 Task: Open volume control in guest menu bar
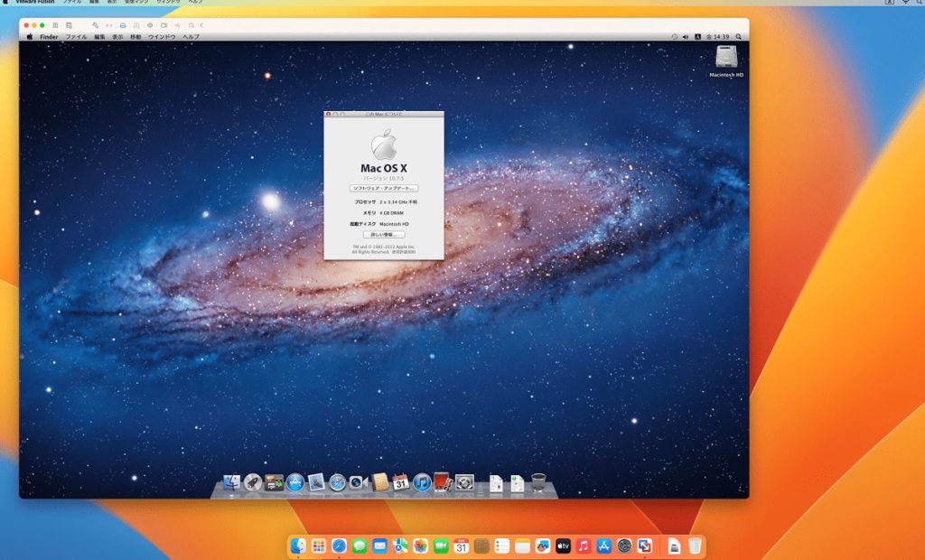click(x=685, y=37)
